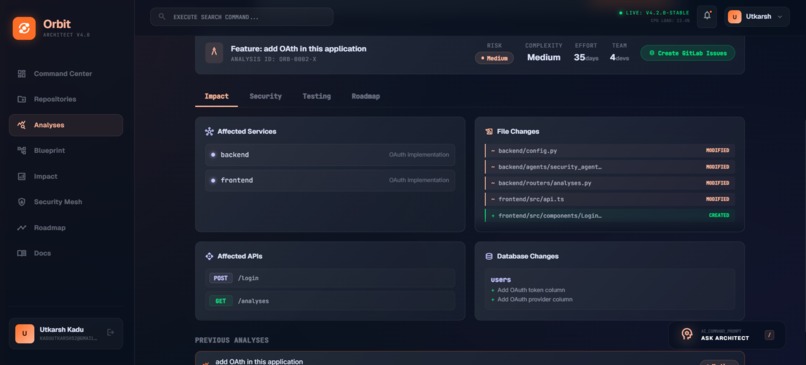
Task: Click the Utkarsh avatar in top bar
Action: click(735, 17)
